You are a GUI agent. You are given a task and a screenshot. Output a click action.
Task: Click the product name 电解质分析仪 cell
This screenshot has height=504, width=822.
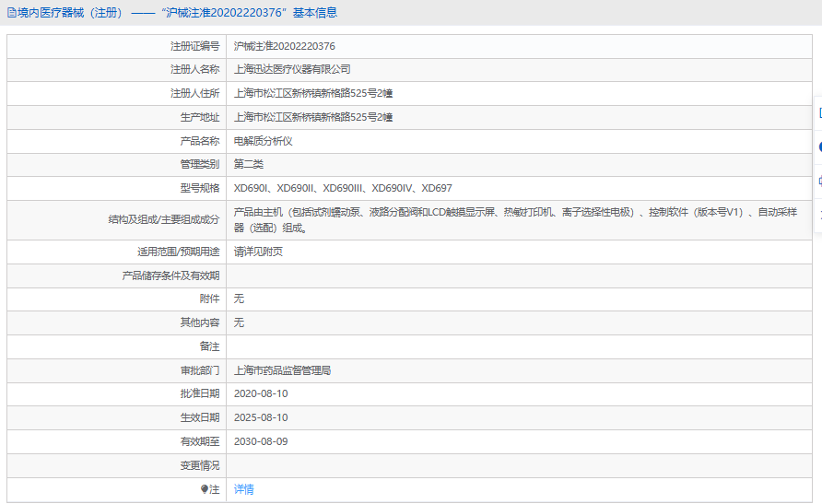263,141
